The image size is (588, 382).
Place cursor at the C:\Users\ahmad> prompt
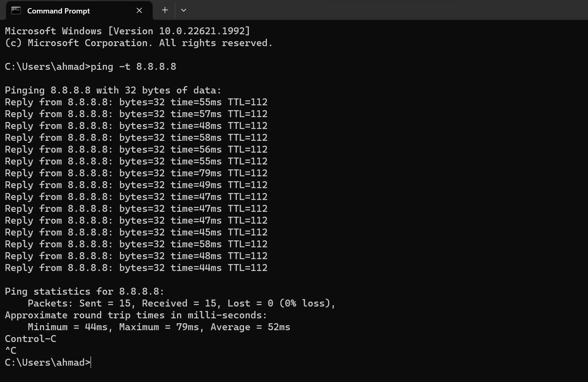(x=47, y=362)
